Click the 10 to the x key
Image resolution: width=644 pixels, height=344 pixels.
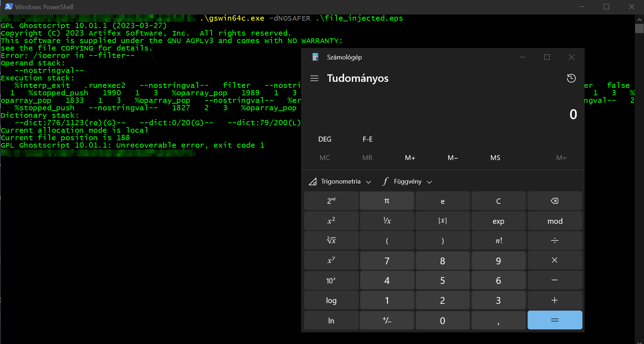pos(331,280)
